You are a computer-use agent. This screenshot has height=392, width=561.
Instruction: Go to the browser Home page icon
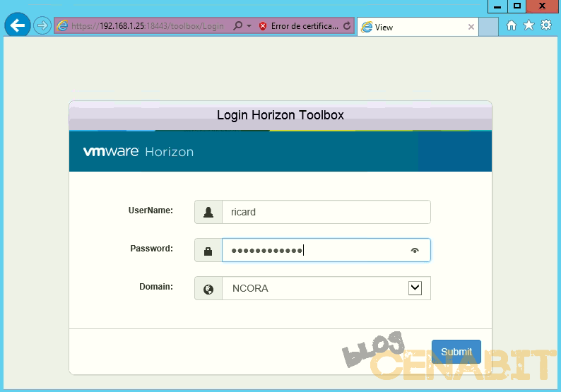512,25
